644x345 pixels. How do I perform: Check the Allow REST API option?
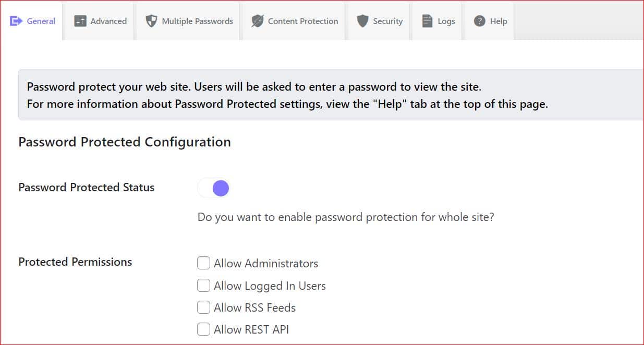click(x=203, y=329)
